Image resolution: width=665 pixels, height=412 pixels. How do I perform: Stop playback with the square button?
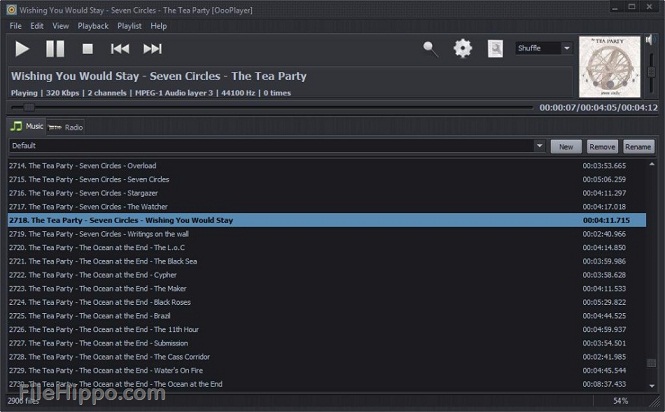[87, 49]
